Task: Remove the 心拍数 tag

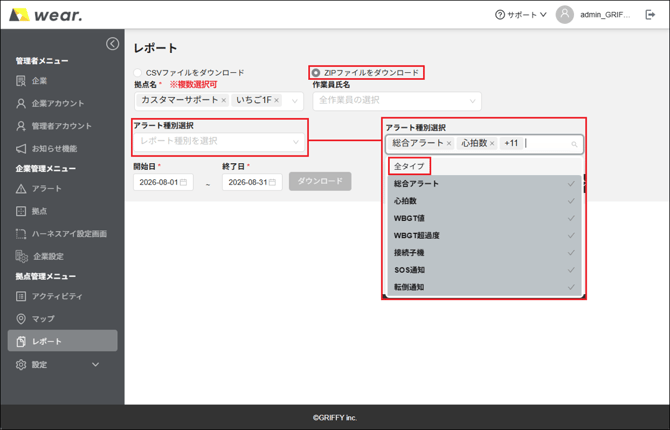Action: [x=492, y=144]
